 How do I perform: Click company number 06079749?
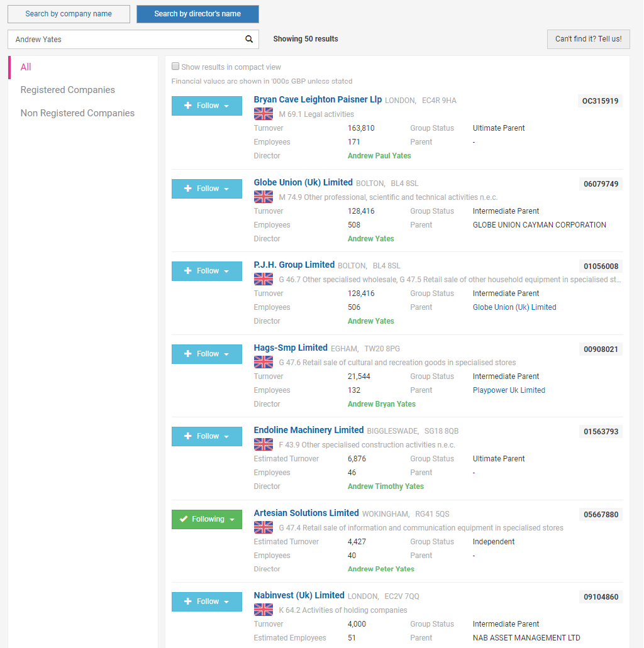point(601,184)
